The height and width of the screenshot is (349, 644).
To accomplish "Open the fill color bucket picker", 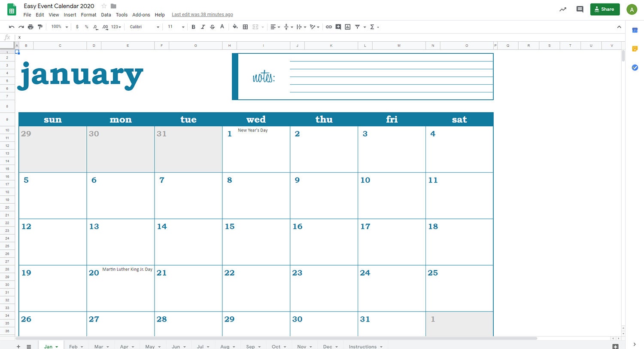I will (x=235, y=27).
